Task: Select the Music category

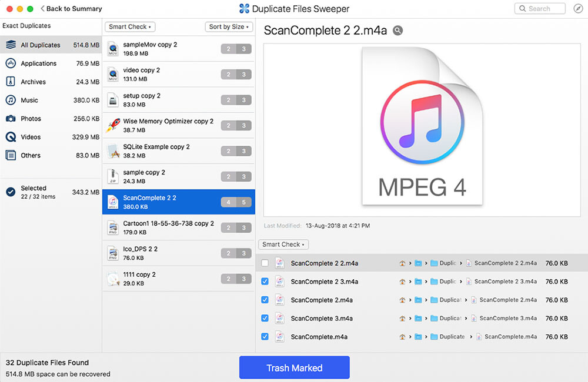Action: coord(51,100)
